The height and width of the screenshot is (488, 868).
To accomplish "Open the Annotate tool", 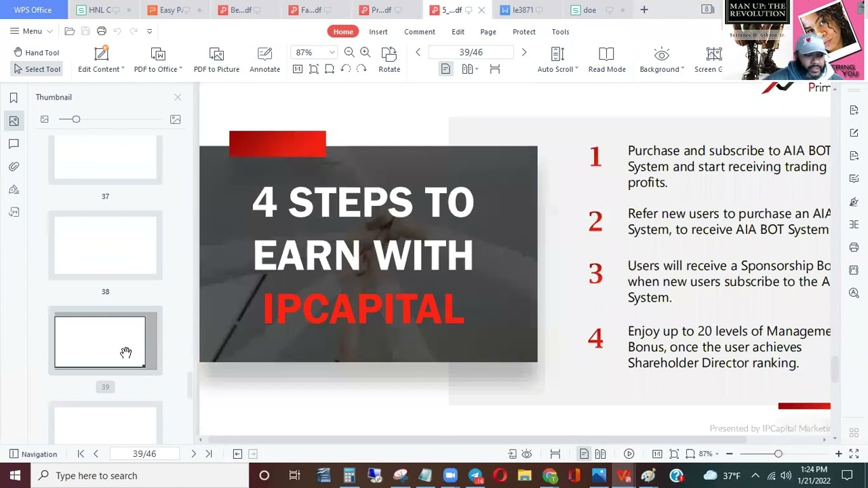I will (264, 54).
